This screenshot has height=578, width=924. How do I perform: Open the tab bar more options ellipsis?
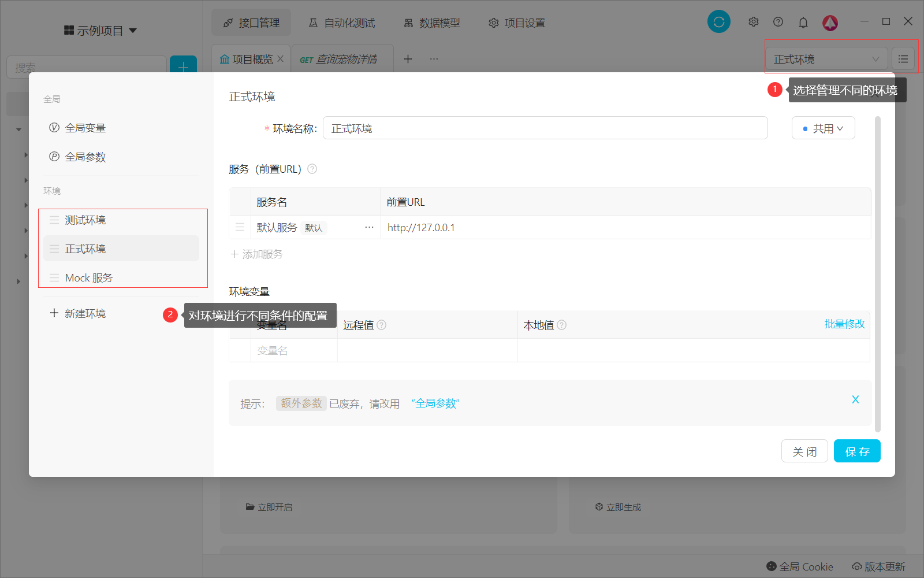pyautogui.click(x=434, y=59)
